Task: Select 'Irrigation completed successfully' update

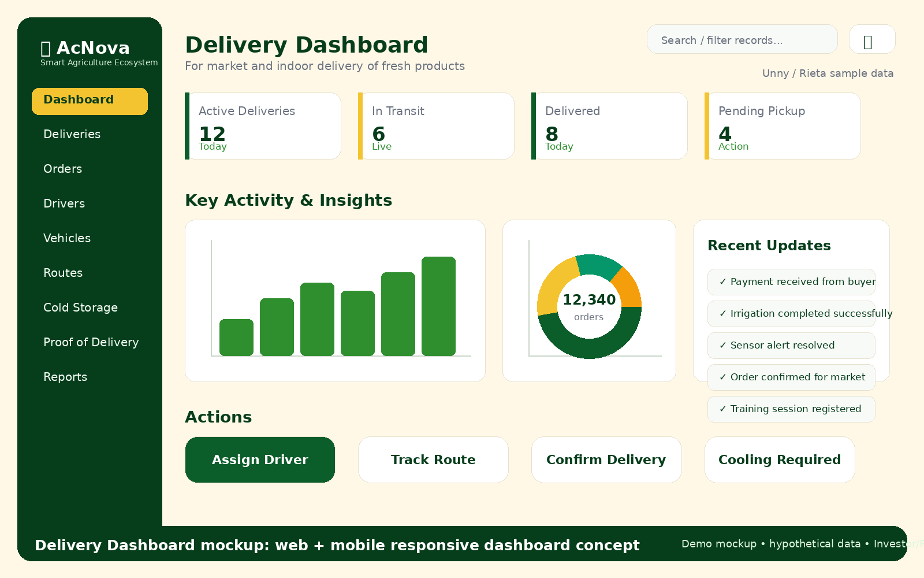Action: click(x=791, y=314)
